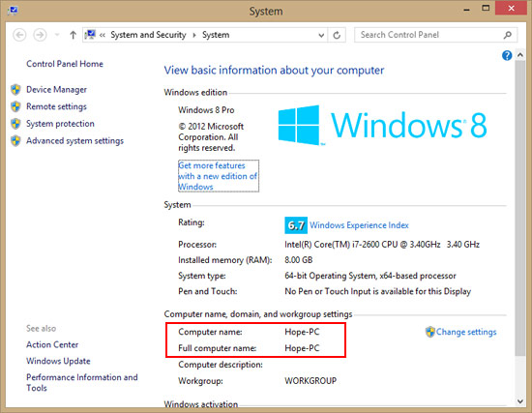Image resolution: width=532 pixels, height=413 pixels.
Task: Click the shield icon beside Advanced system settings
Action: pos(15,140)
